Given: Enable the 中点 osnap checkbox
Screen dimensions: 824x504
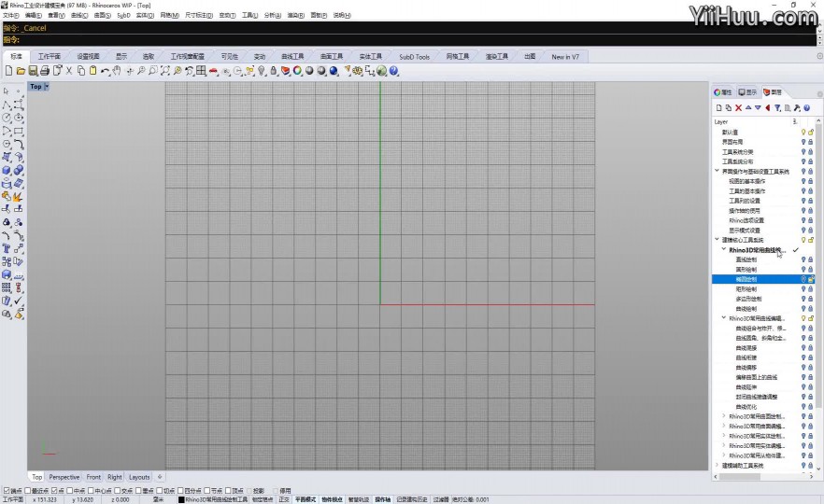Looking at the screenshot, I should click(x=69, y=491).
